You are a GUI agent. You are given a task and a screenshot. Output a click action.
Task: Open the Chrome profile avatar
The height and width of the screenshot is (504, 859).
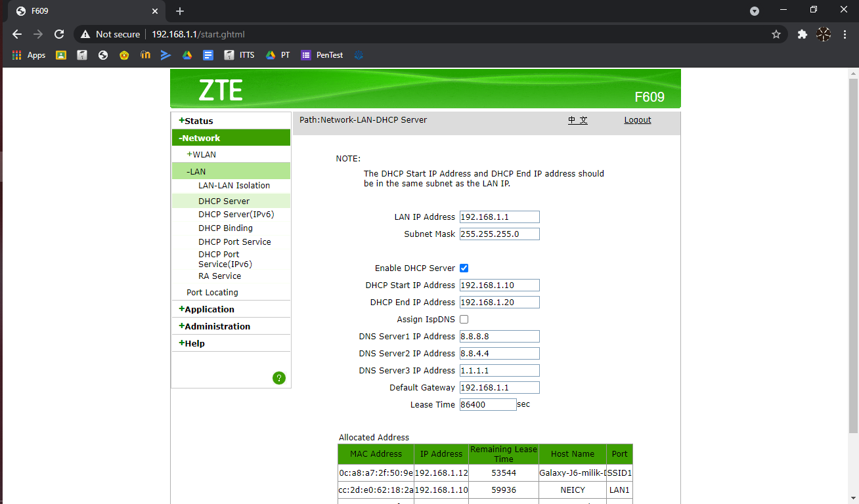(x=824, y=34)
